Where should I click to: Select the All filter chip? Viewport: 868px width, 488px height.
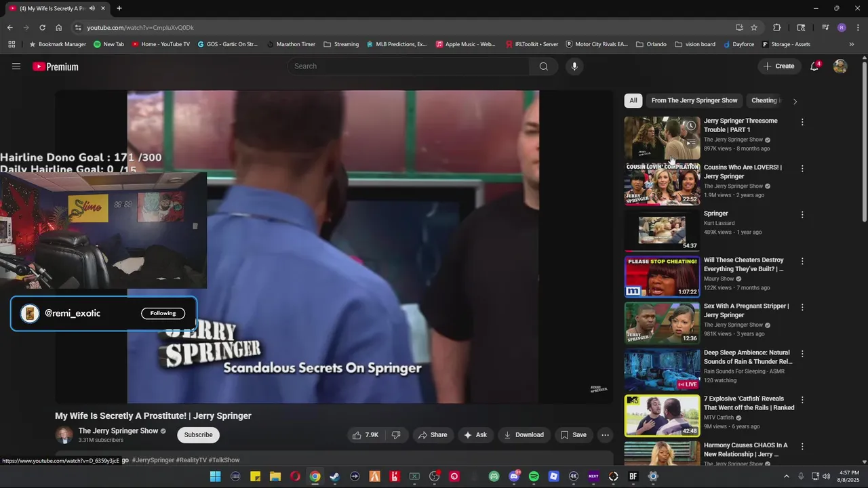633,100
